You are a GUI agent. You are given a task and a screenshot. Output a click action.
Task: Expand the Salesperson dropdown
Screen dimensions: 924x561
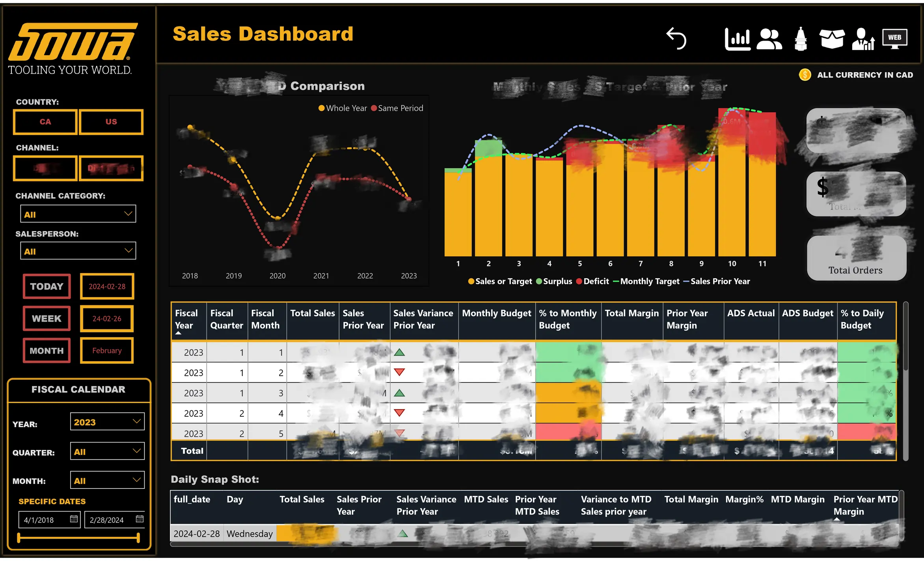78,251
